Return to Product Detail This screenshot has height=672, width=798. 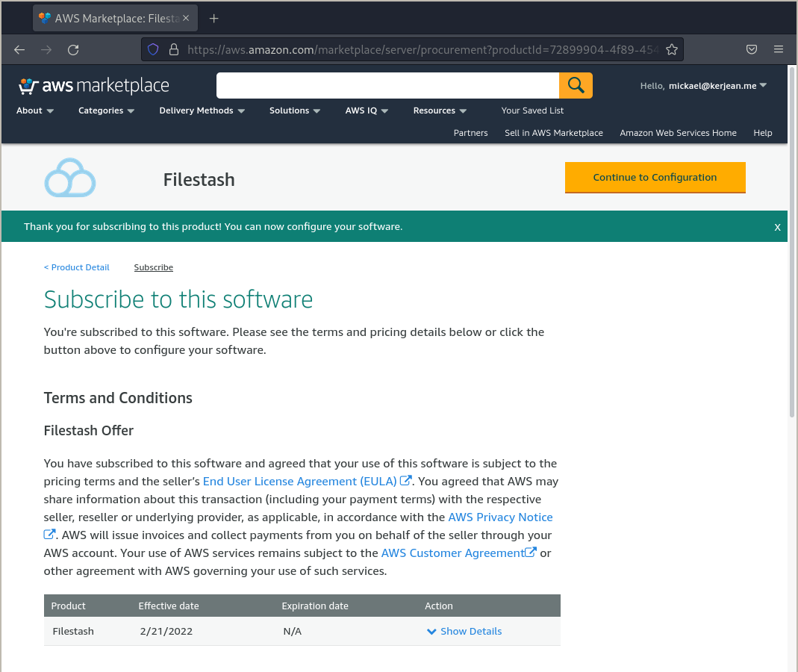coord(76,267)
